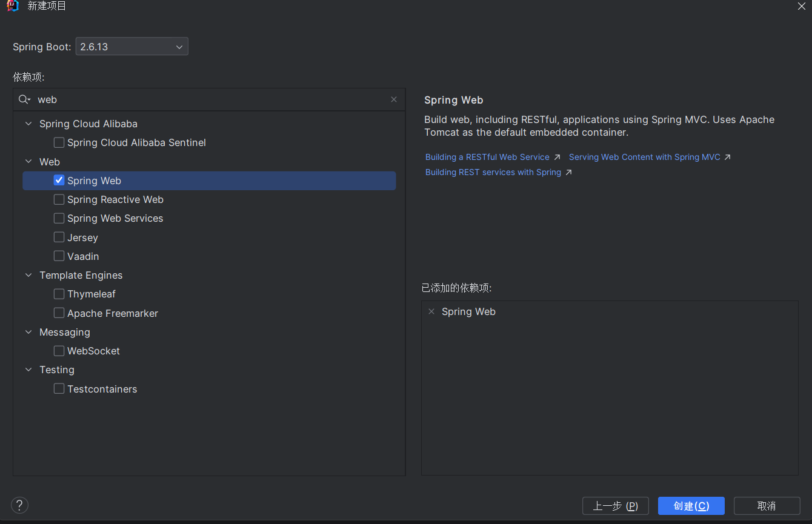Image resolution: width=812 pixels, height=524 pixels.
Task: Collapse the Messaging group
Action: pyautogui.click(x=28, y=332)
